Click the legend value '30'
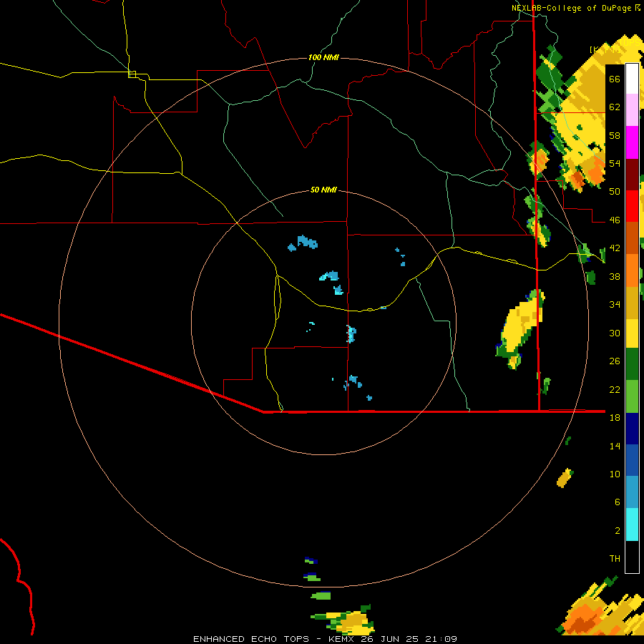 pyautogui.click(x=615, y=333)
